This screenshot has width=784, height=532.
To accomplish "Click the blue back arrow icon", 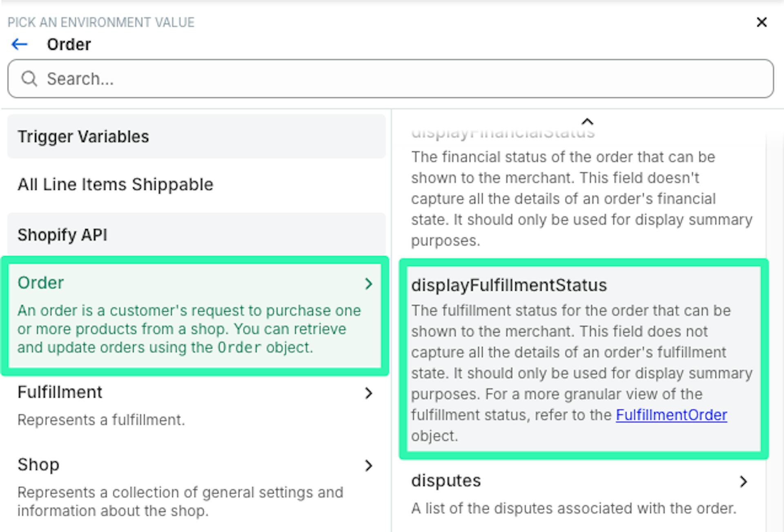I will pos(19,44).
